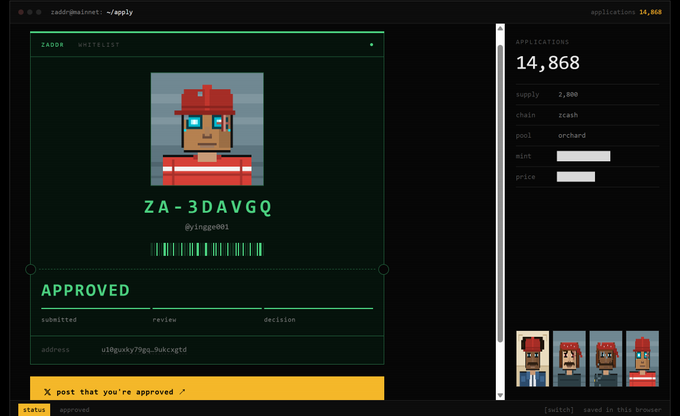Open the avatar thumbnail with the beige background
The image size is (680, 416).
pyautogui.click(x=533, y=359)
